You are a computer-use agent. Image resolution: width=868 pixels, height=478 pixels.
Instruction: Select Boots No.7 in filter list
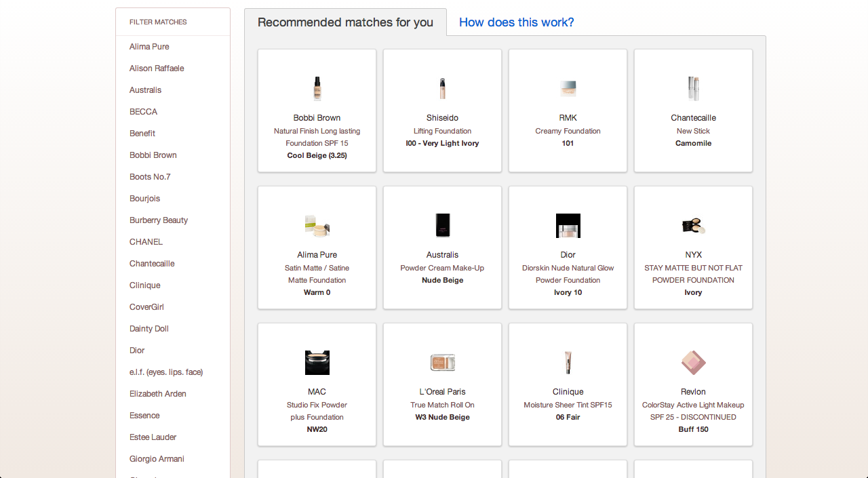pyautogui.click(x=150, y=177)
